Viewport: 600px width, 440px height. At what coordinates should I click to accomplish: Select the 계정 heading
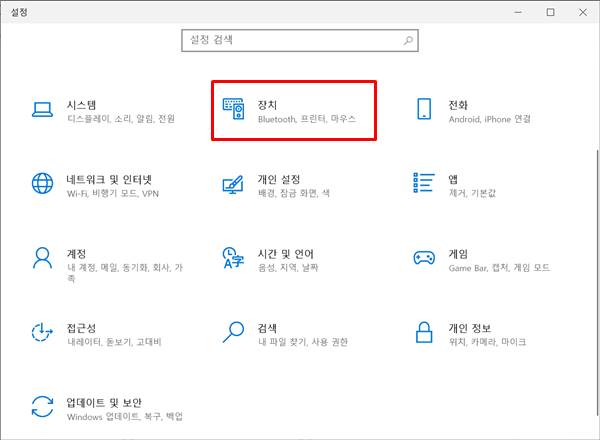pyautogui.click(x=76, y=254)
